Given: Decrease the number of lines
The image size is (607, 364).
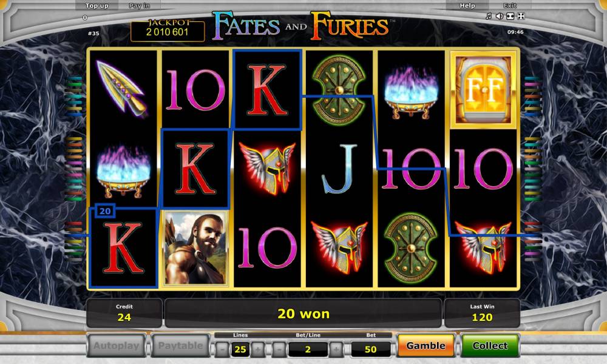Looking at the screenshot, I should (222, 349).
